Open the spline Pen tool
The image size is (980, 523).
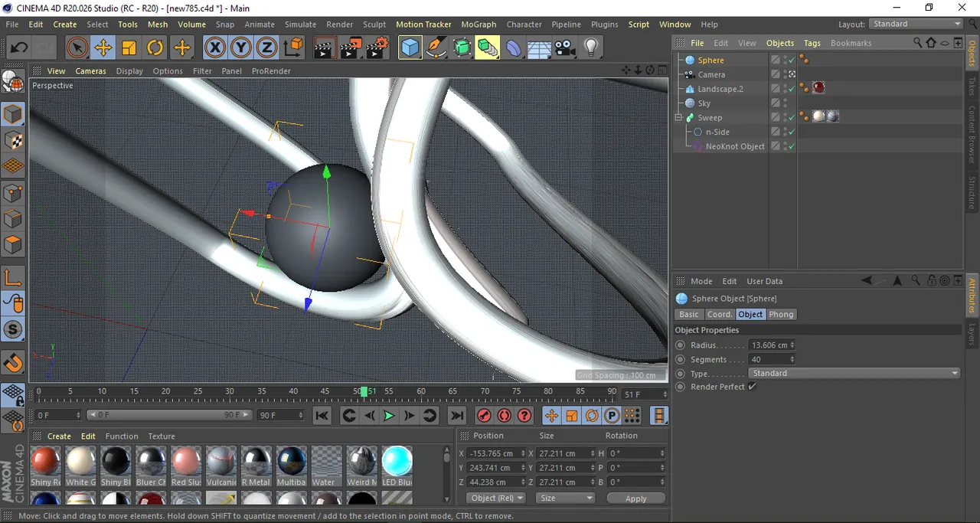tap(436, 48)
